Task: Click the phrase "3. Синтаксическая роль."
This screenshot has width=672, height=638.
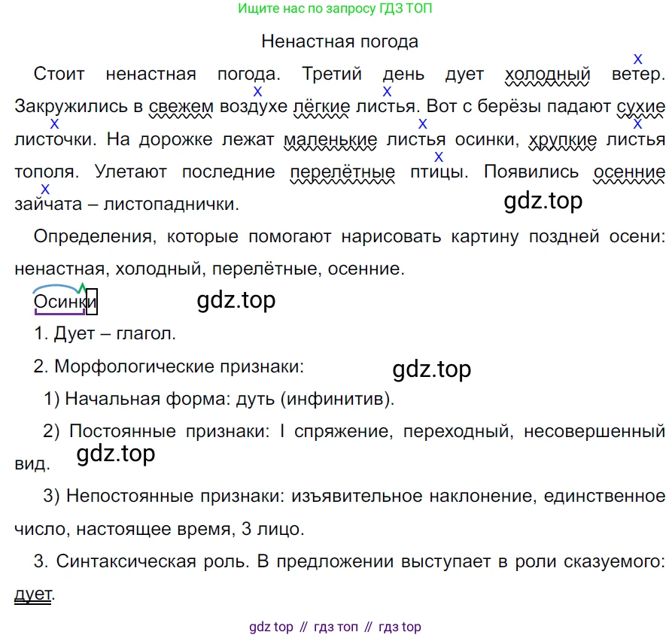Action: tap(142, 561)
